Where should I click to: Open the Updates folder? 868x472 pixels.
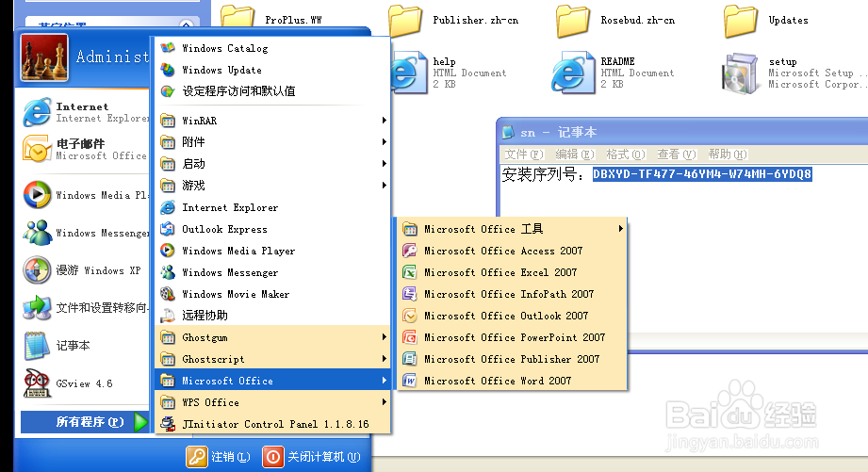pyautogui.click(x=767, y=20)
